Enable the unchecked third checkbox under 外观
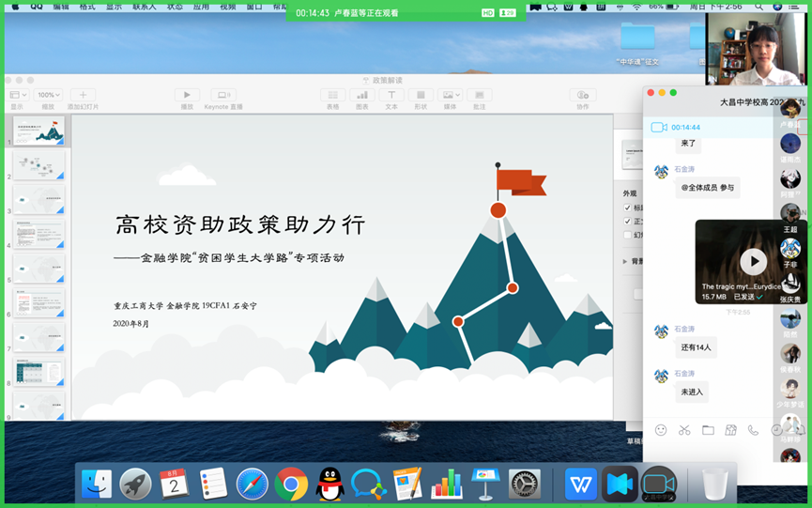 (628, 236)
